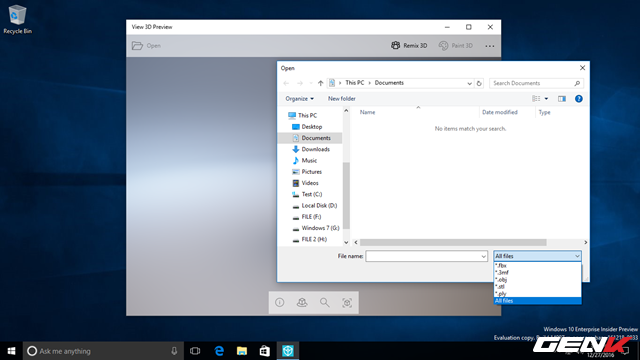Open the Remix 3D community
This screenshot has width=640, height=360.
[409, 46]
